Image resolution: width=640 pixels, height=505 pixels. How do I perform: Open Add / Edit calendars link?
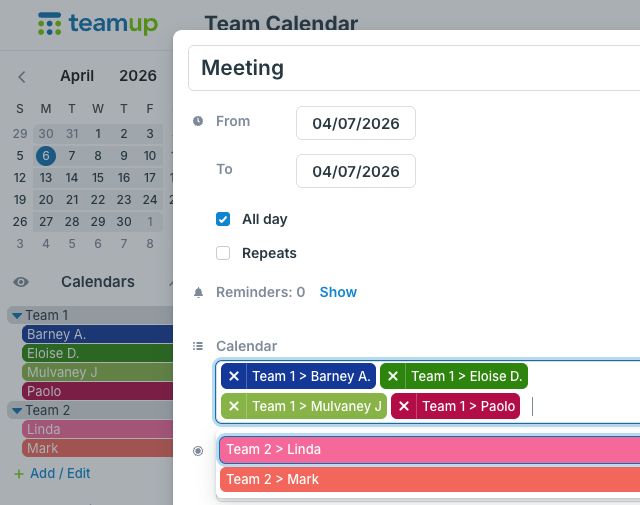(60, 473)
